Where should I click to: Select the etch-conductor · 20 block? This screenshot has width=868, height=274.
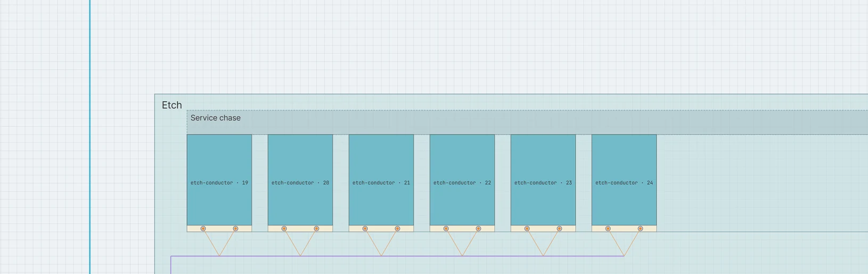coord(300,180)
